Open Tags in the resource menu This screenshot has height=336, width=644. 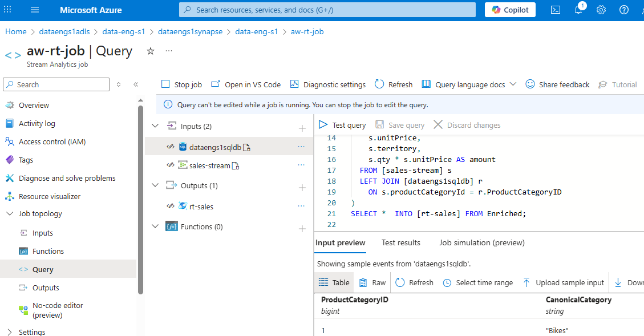[x=26, y=160]
